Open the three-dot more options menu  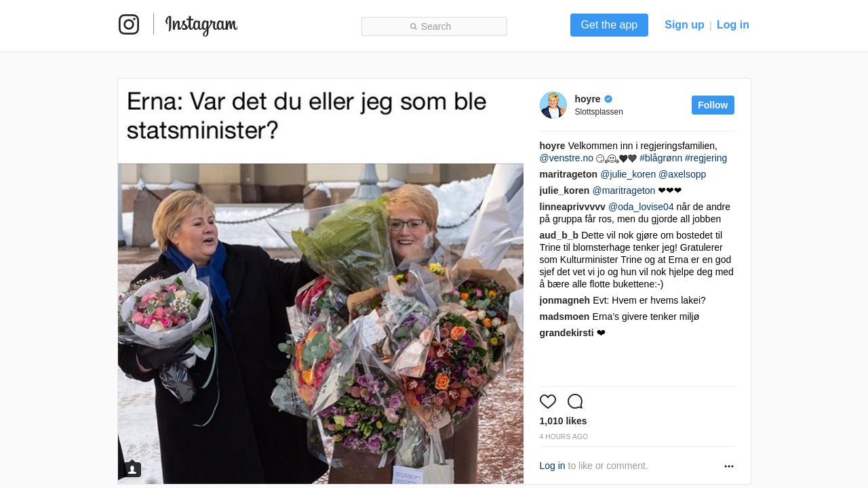coord(729,466)
